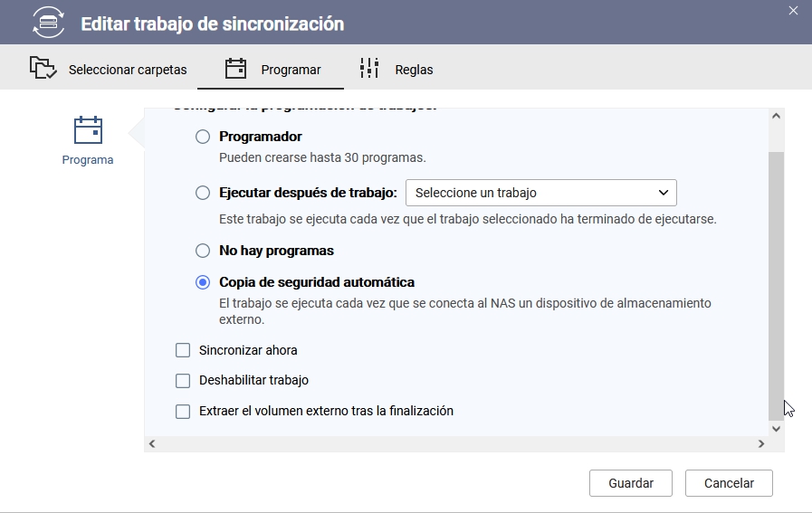Select Copia de seguridad automática radio
This screenshot has width=812, height=513.
coord(203,282)
